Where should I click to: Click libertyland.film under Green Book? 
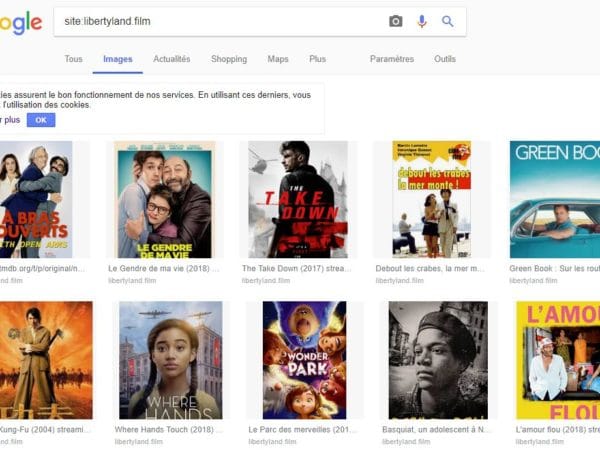[533, 280]
